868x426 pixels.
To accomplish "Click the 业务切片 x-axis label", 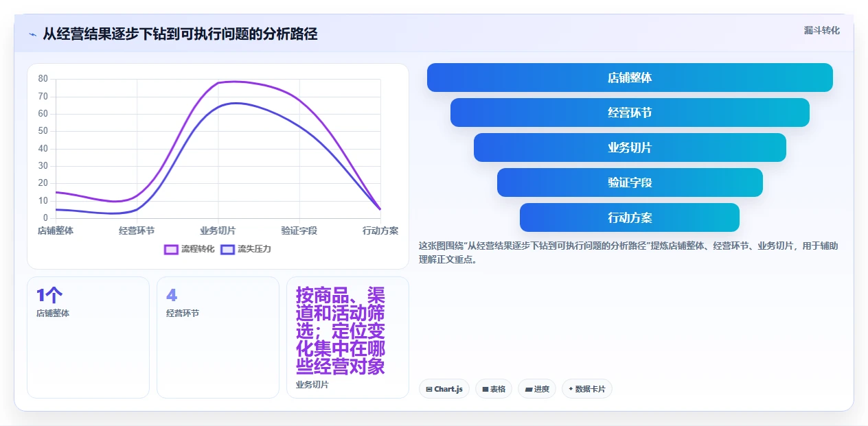I will pyautogui.click(x=218, y=230).
